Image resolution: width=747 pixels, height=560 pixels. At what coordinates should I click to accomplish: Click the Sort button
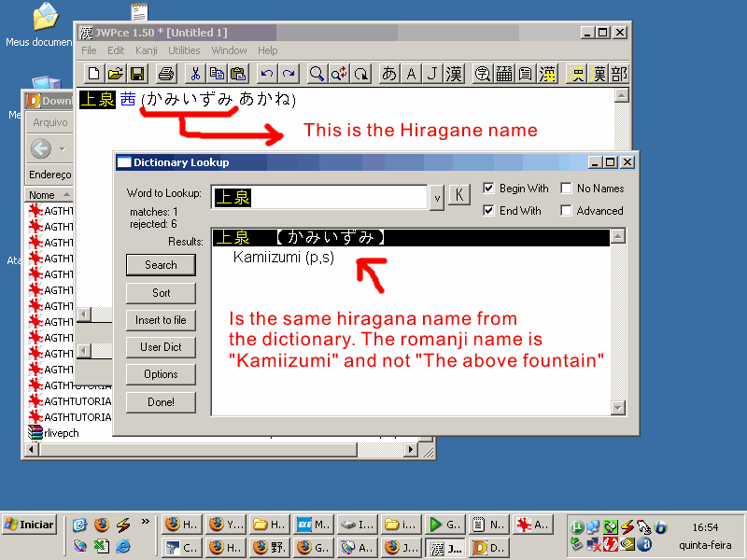point(161,293)
